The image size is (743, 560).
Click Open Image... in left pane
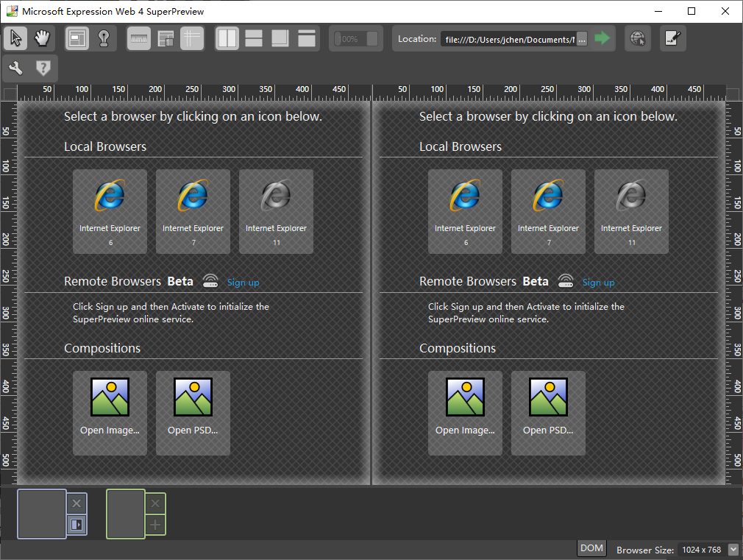(110, 413)
